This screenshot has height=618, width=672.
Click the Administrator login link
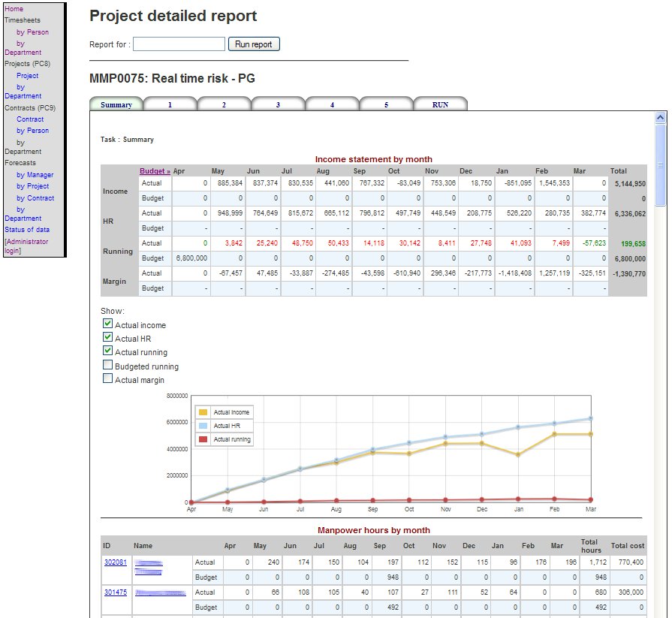(26, 246)
